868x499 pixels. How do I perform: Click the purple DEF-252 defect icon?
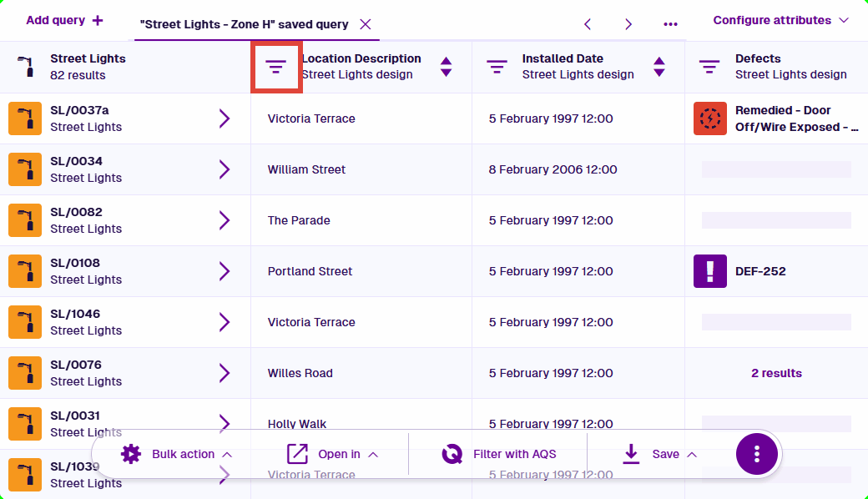[710, 271]
